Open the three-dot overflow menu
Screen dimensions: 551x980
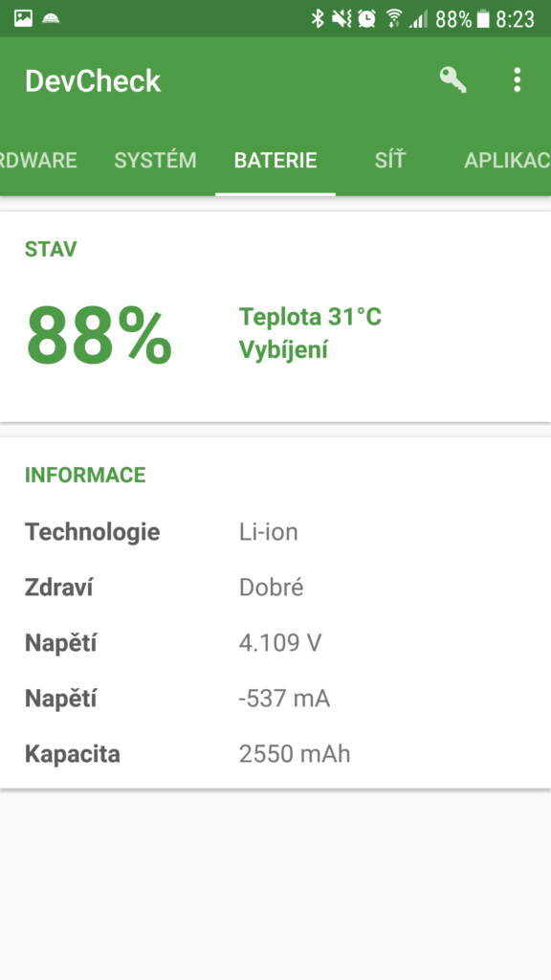pos(517,80)
